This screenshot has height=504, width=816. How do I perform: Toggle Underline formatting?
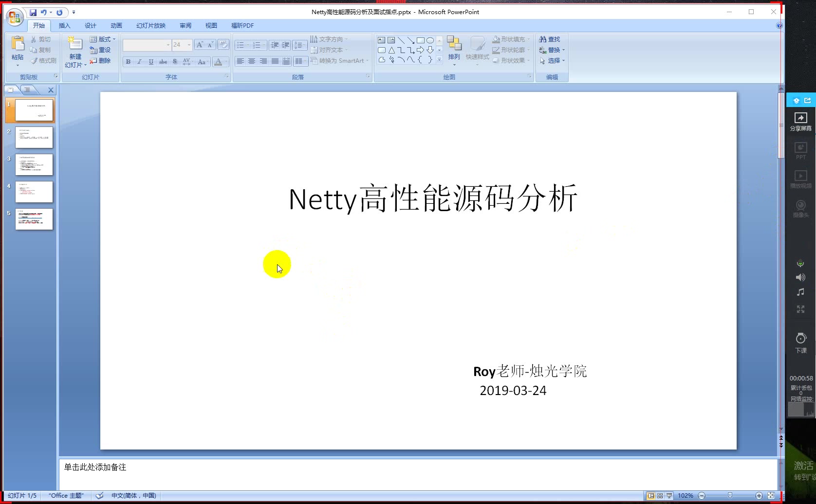pos(151,62)
